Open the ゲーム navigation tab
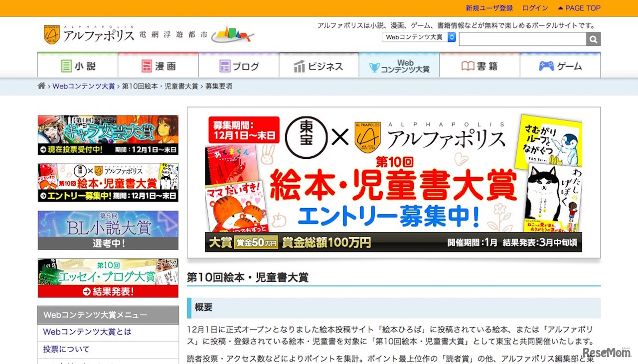 click(x=560, y=66)
